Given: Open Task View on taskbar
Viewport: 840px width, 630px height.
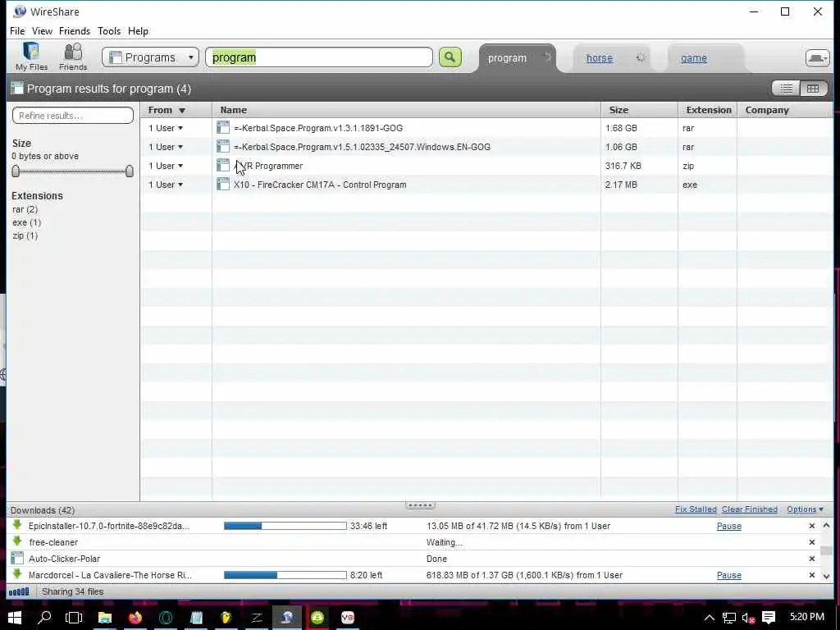Looking at the screenshot, I should tap(74, 618).
